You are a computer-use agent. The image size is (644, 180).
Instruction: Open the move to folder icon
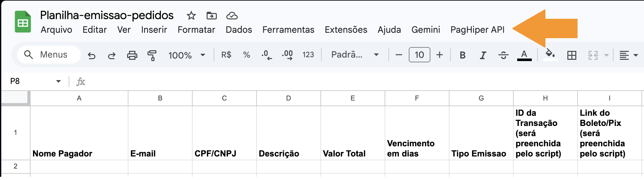211,16
